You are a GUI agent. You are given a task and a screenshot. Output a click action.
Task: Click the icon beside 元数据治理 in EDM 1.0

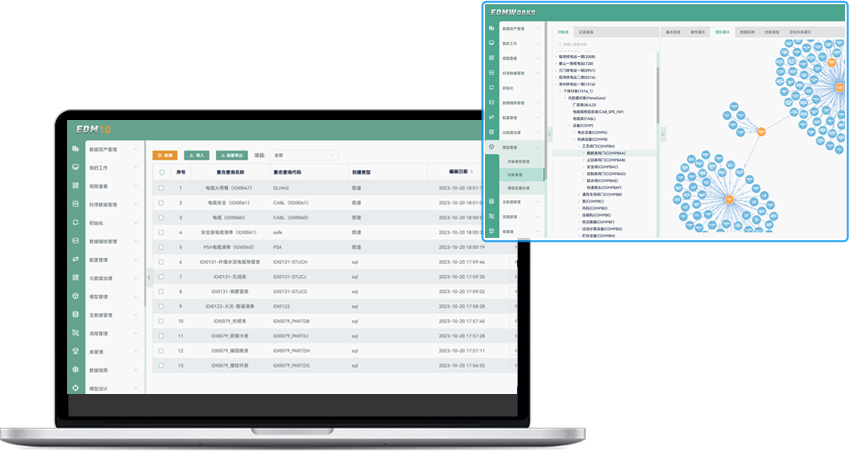click(75, 278)
